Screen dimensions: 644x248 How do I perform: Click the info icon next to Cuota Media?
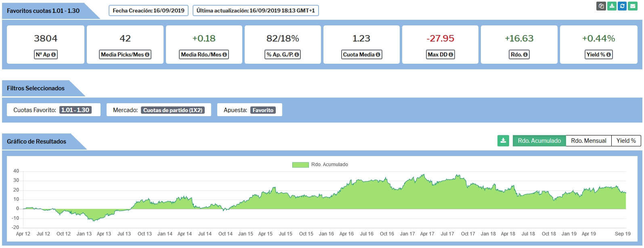[x=378, y=54]
